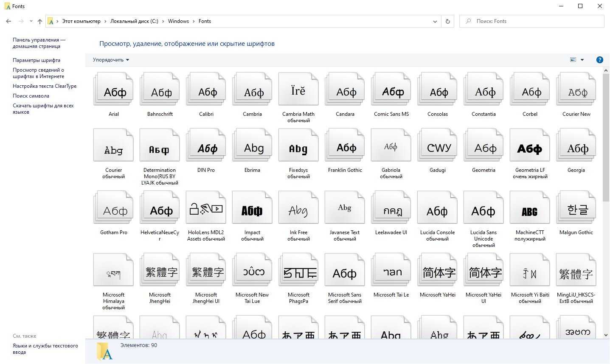Select the Gadugi font icon

(437, 145)
